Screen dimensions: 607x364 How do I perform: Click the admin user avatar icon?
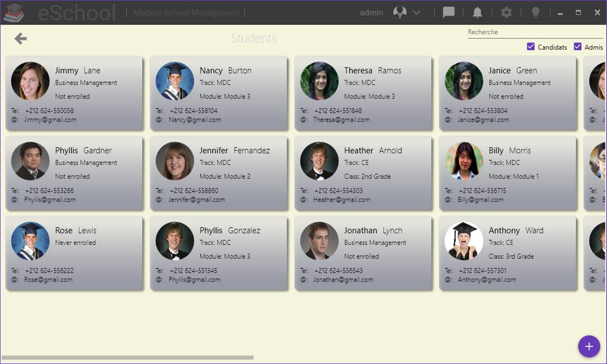coord(400,12)
